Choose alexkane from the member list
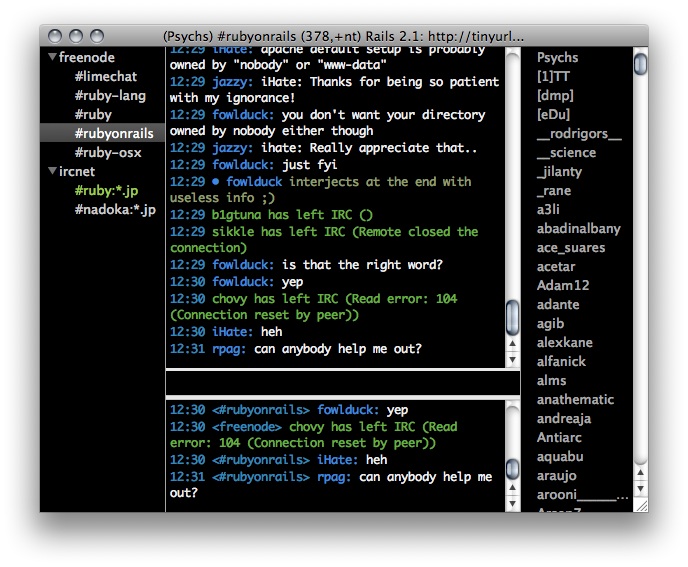 (564, 343)
